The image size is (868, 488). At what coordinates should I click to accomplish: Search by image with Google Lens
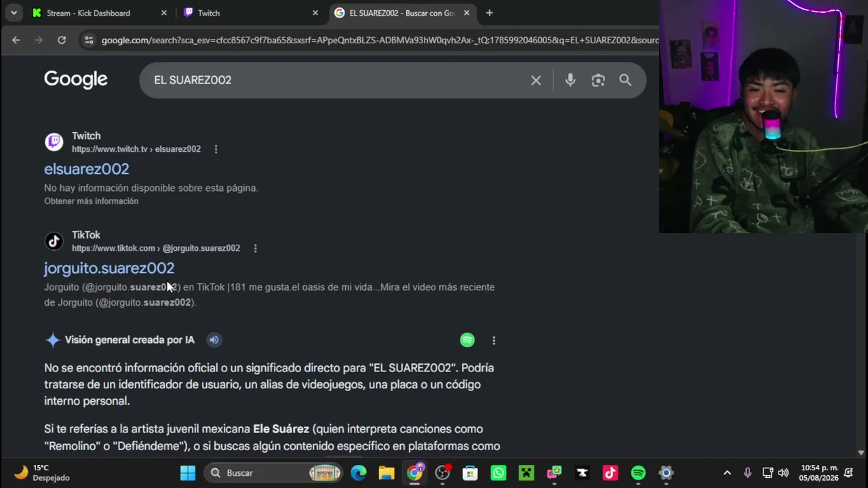598,80
